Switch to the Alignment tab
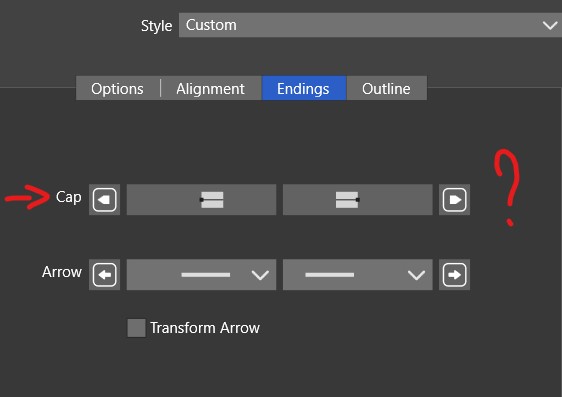This screenshot has width=562, height=397. (x=210, y=88)
